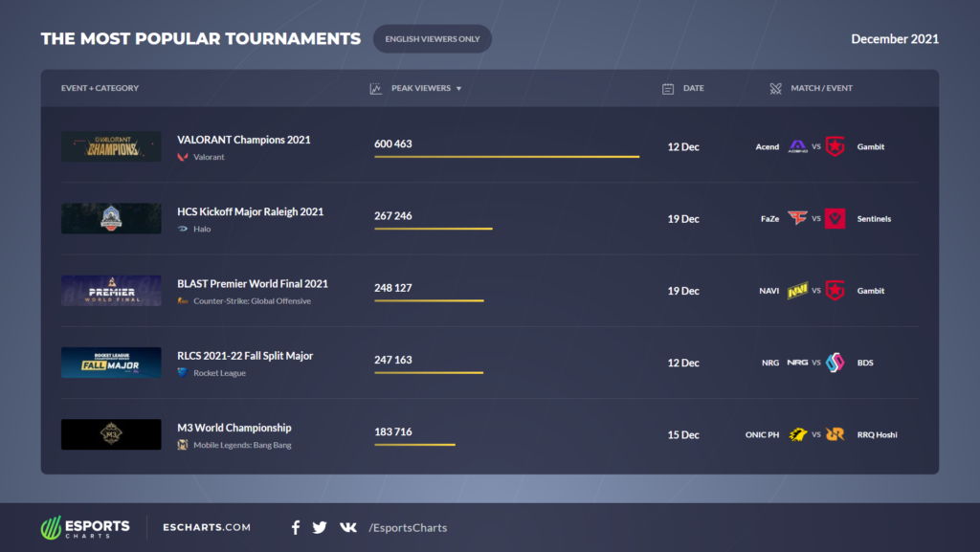Viewport: 980px width, 552px height.
Task: Click the Sentinels team logo
Action: [x=835, y=218]
